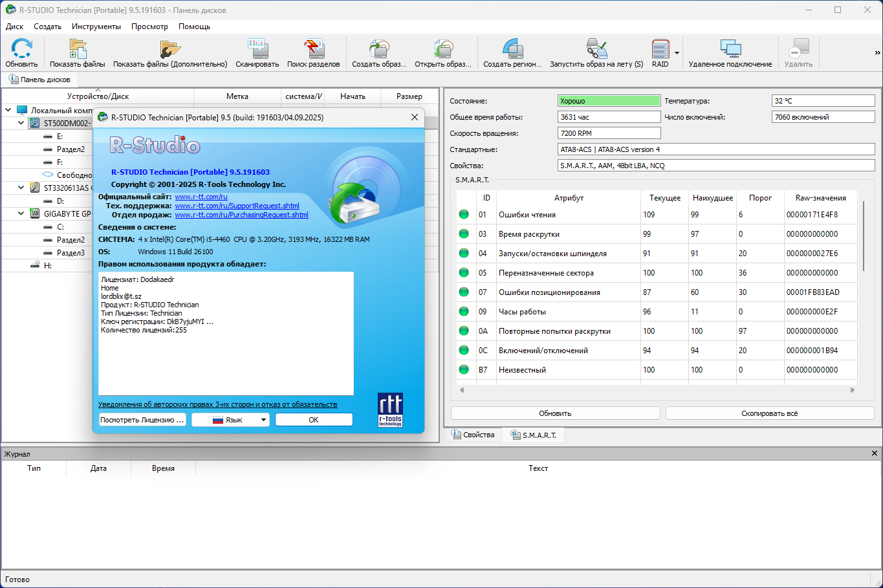Open the Просмотр menu
The image size is (883, 588).
click(x=149, y=27)
